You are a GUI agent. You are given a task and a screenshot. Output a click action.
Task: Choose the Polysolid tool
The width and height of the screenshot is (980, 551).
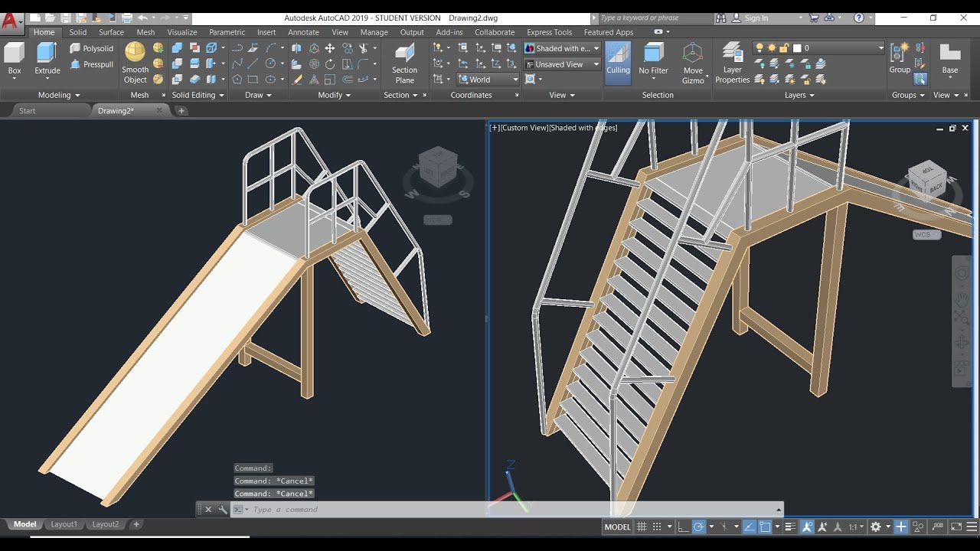click(91, 48)
